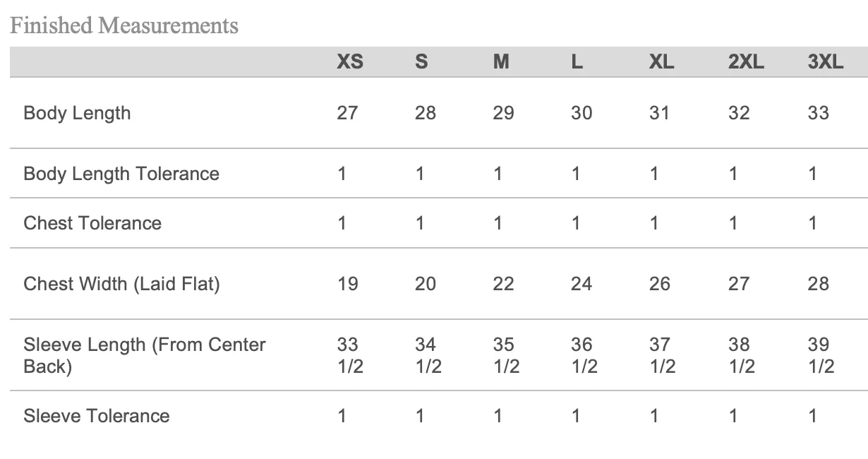Viewport: 868px width, 459px height.
Task: Click the Finished Measurements heading
Action: coord(124,26)
